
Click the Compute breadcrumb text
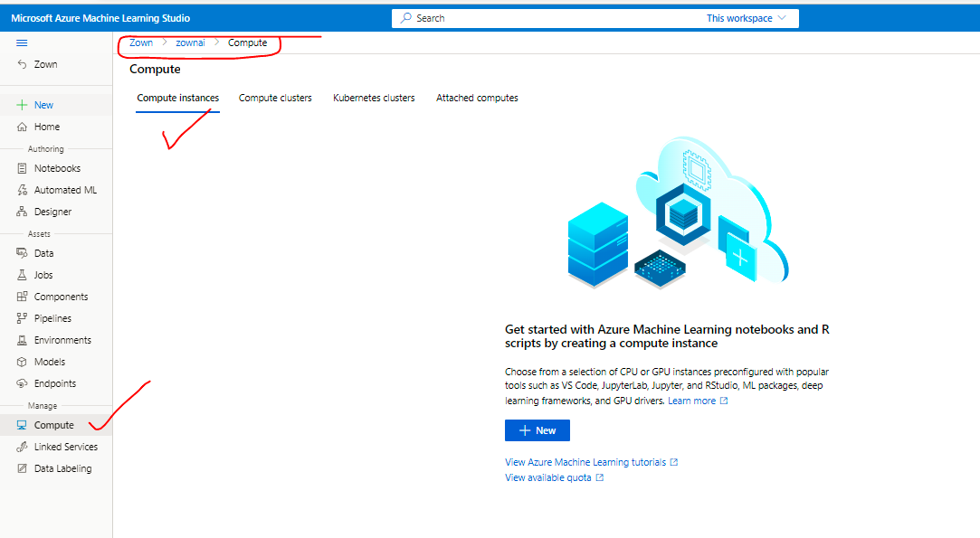coord(248,42)
